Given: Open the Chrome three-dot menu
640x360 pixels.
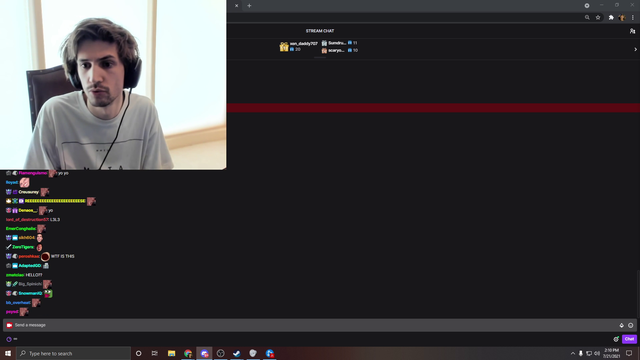Looking at the screenshot, I should (633, 18).
